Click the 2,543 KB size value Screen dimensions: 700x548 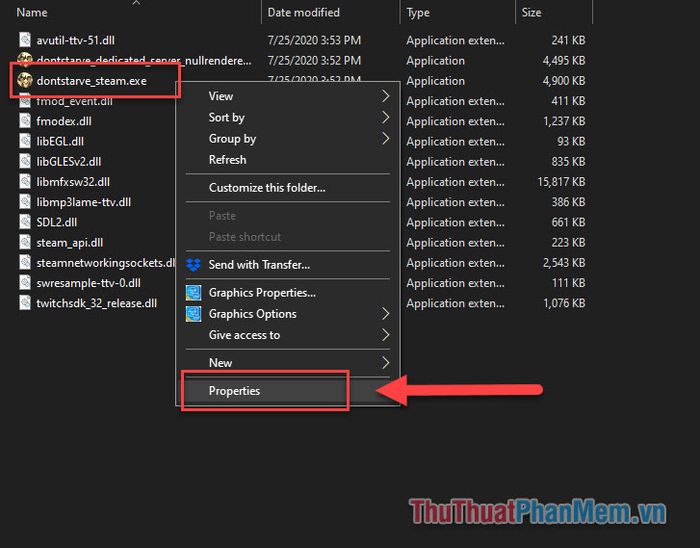tap(564, 263)
